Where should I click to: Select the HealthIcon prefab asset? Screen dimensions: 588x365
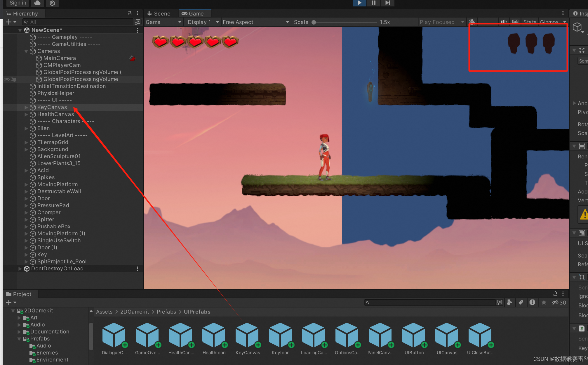[x=214, y=339]
